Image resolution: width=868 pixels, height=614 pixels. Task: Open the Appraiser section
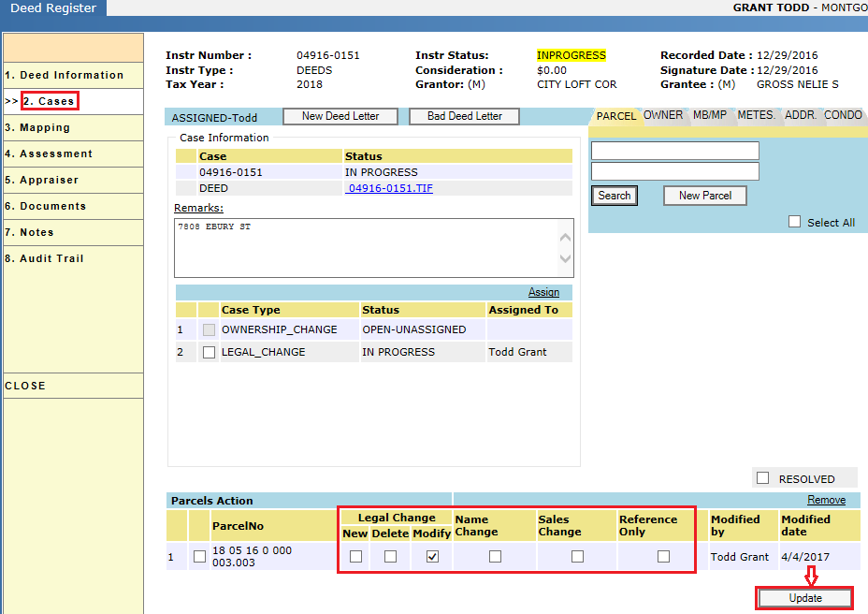73,180
